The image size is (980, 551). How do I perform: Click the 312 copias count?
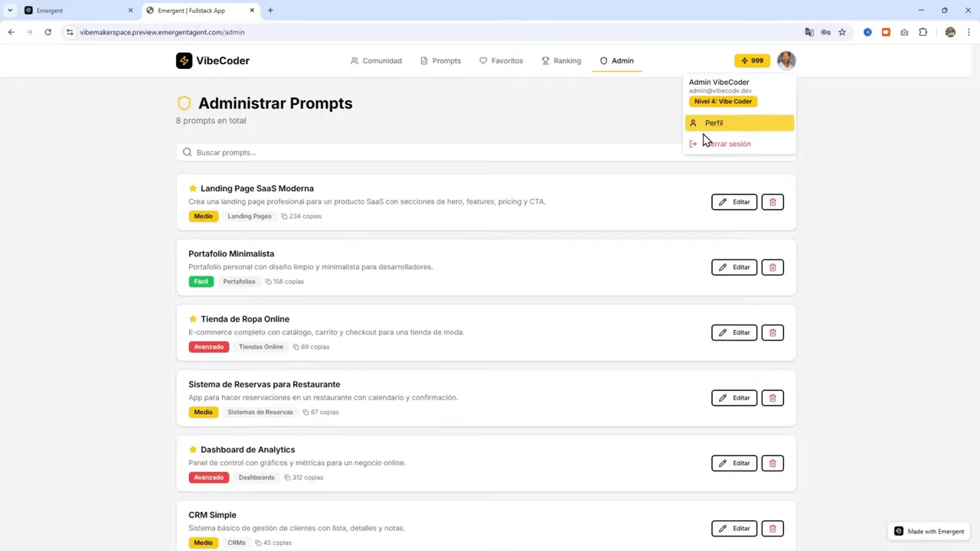point(304,478)
